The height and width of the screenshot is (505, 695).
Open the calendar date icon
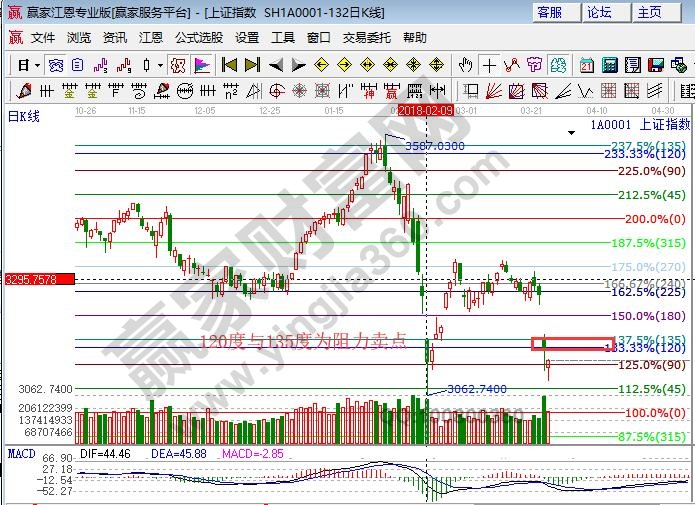click(586, 65)
